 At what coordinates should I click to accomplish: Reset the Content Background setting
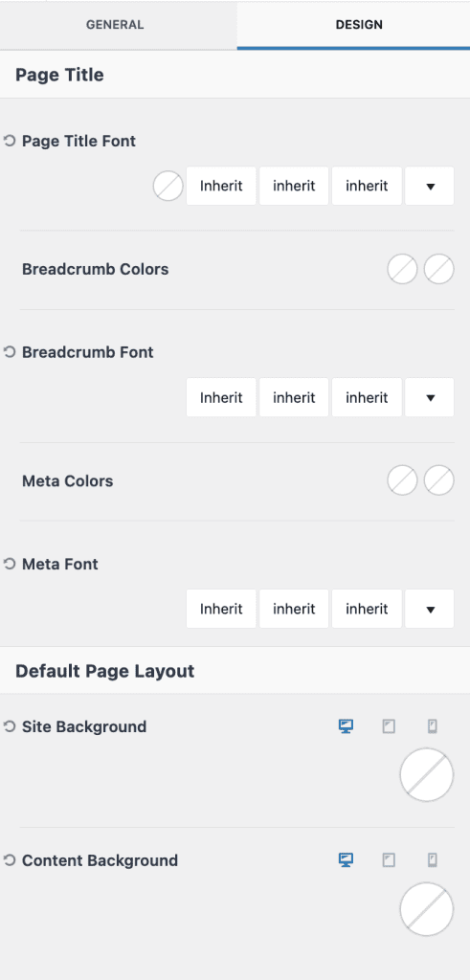tap(9, 860)
